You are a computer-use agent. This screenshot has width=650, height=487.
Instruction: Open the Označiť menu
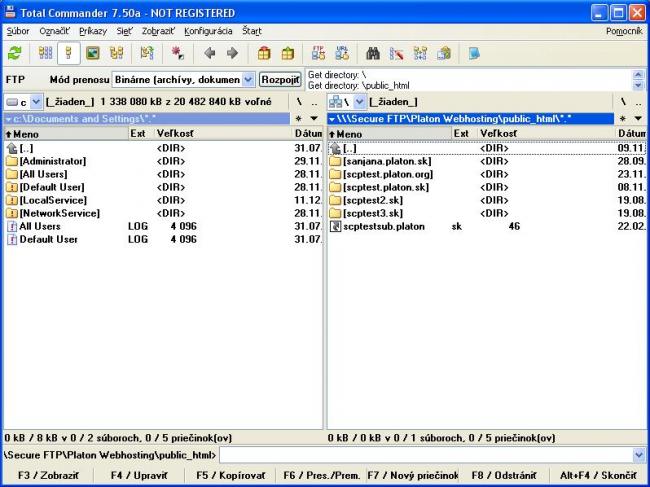coord(55,31)
